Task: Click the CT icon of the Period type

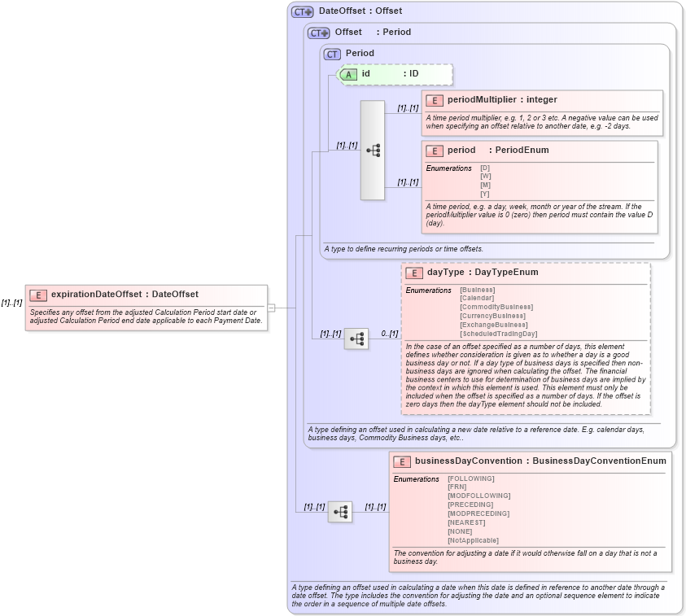Action: 334,53
